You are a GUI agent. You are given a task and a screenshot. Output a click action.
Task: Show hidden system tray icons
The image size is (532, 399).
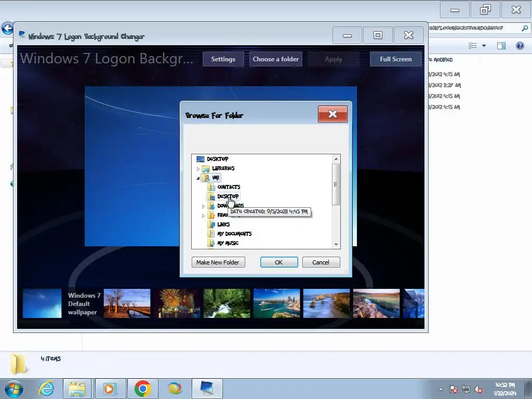point(441,389)
